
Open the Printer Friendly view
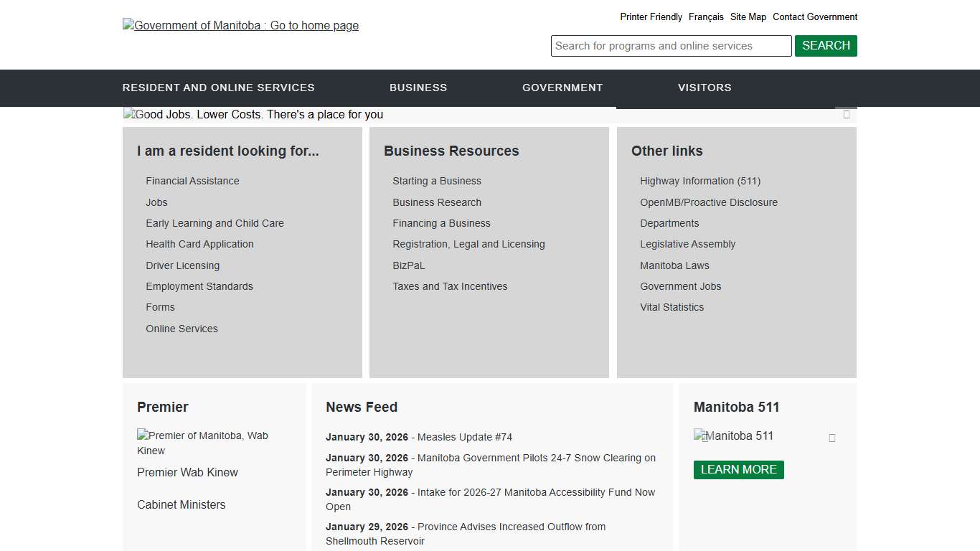point(651,17)
